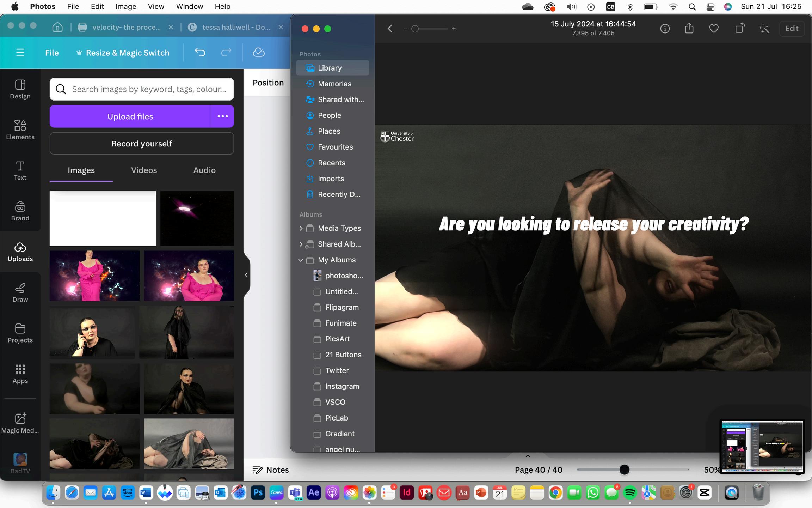Favourite the photo with the heart icon

pyautogui.click(x=714, y=29)
